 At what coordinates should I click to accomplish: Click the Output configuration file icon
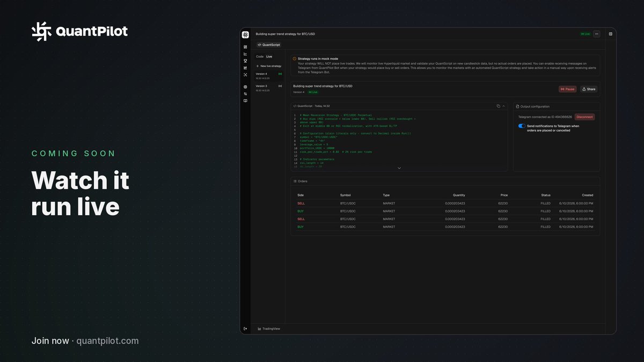(x=517, y=106)
